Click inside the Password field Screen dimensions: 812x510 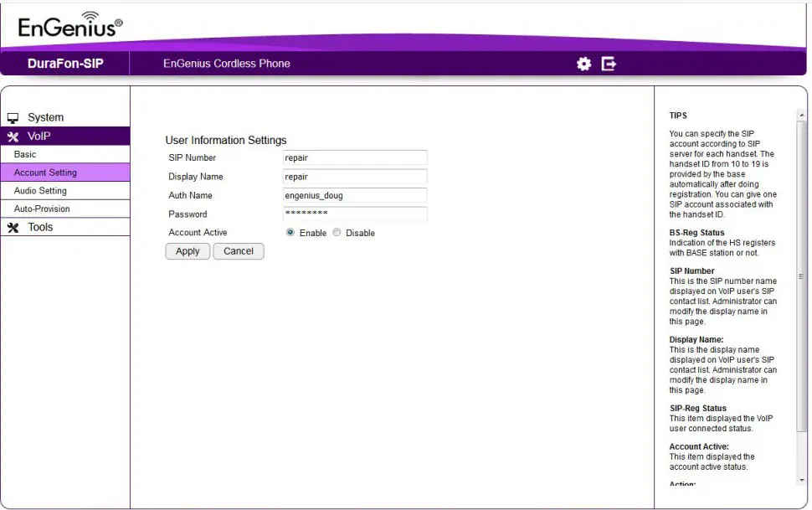[x=355, y=214]
